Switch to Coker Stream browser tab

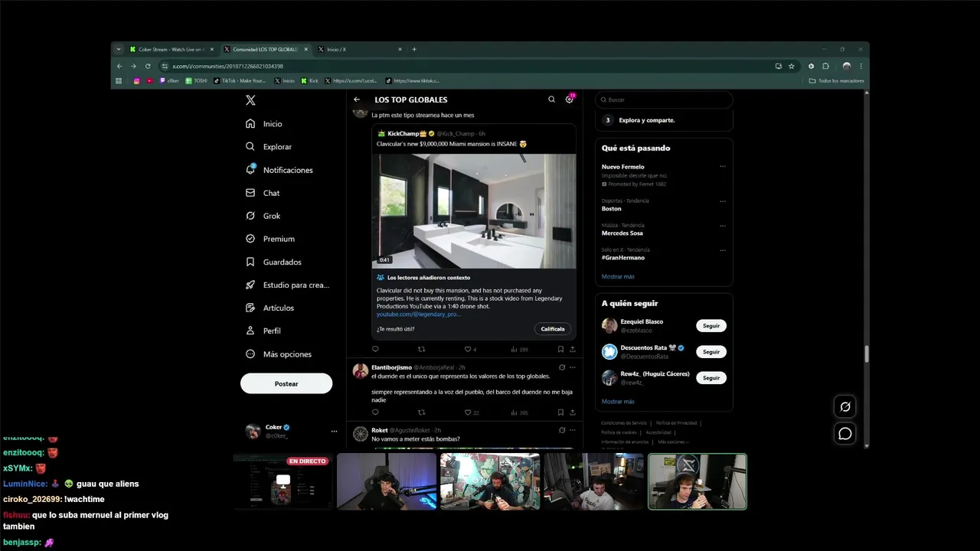tap(172, 49)
